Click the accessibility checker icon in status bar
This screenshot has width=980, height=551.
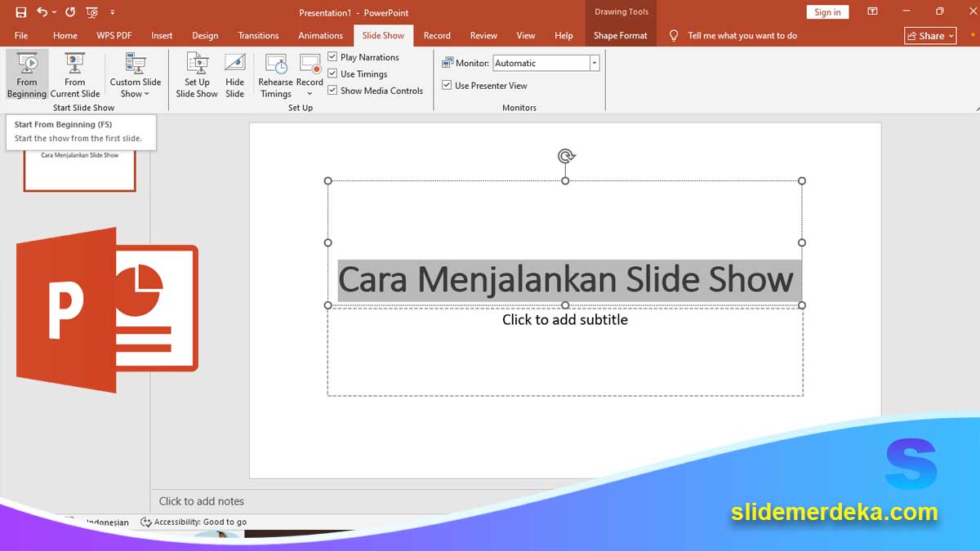(x=146, y=522)
